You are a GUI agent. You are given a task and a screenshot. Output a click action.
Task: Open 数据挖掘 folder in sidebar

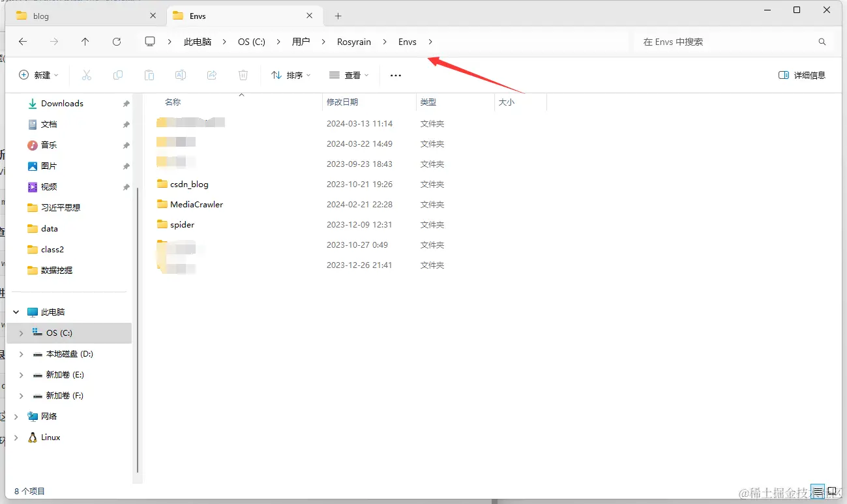click(x=56, y=270)
